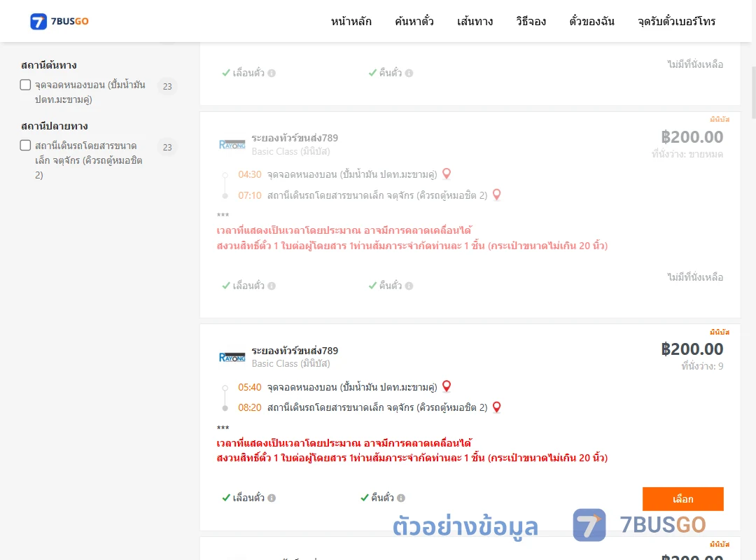Open the จุดรับตั๋วเบอร์โทร menu item
Screen dimensions: 756x560
tap(676, 21)
